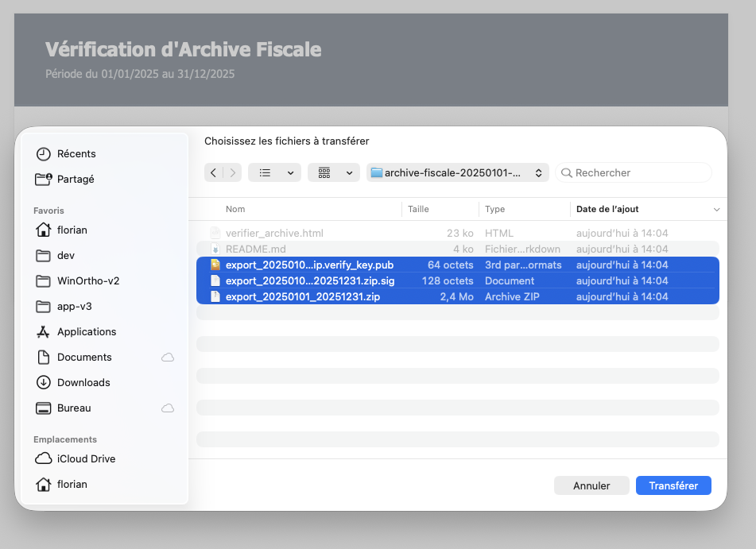Open the Downloads folder

[x=83, y=382]
